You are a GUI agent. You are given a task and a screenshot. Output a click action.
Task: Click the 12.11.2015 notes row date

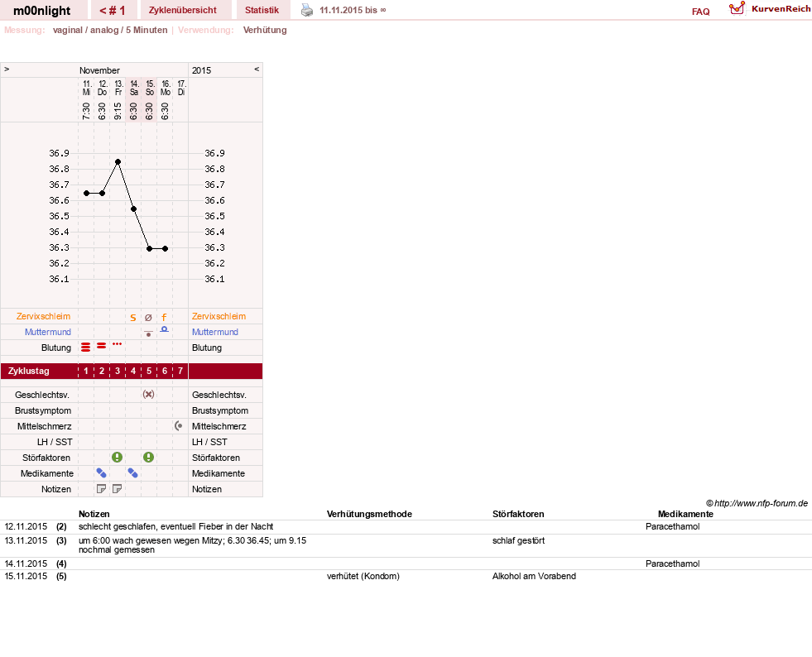coord(26,526)
